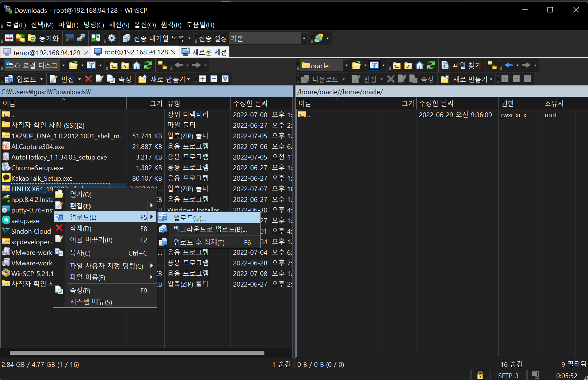Open in PuTTY icon
Viewport: 588px width, 380px height.
pyautogui.click(x=81, y=38)
